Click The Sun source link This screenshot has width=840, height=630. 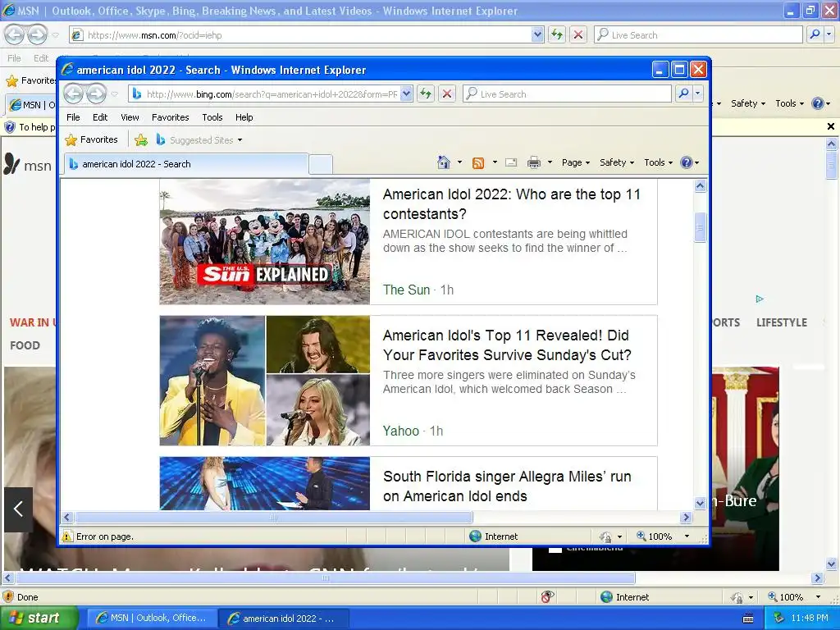406,290
